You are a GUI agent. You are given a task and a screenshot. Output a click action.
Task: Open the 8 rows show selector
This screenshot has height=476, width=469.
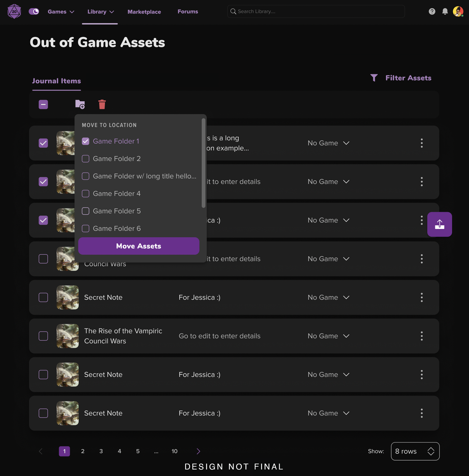415,451
